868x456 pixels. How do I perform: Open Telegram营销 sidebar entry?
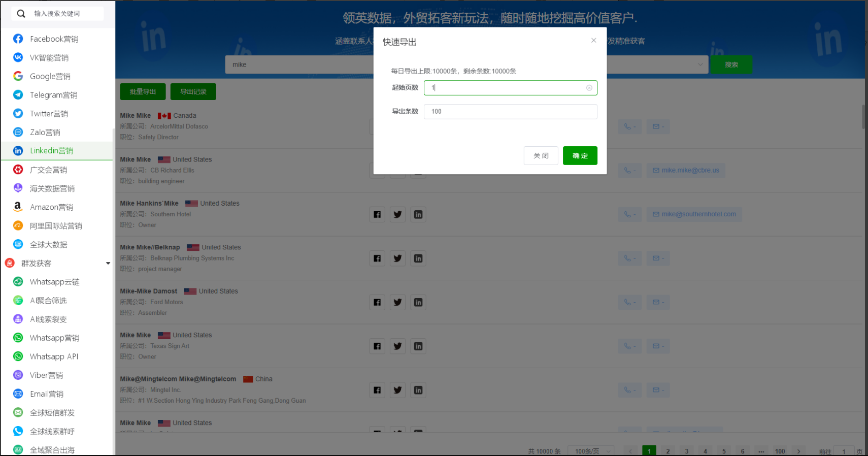tap(53, 95)
